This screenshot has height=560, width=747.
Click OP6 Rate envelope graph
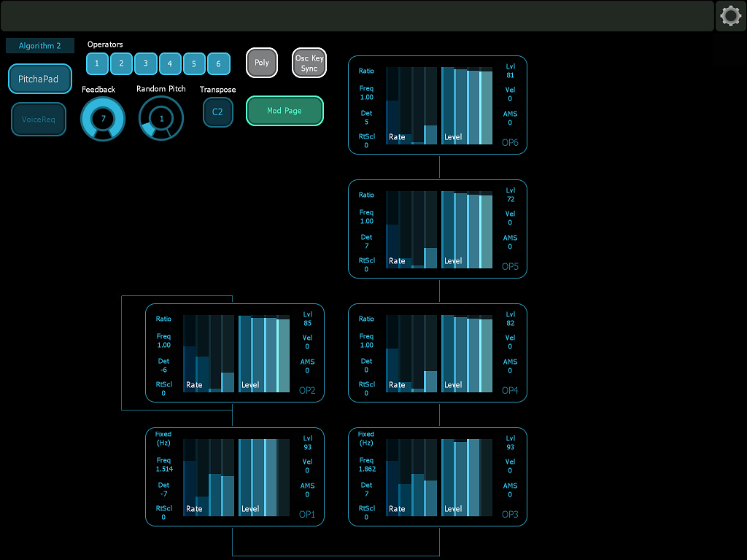click(x=411, y=106)
